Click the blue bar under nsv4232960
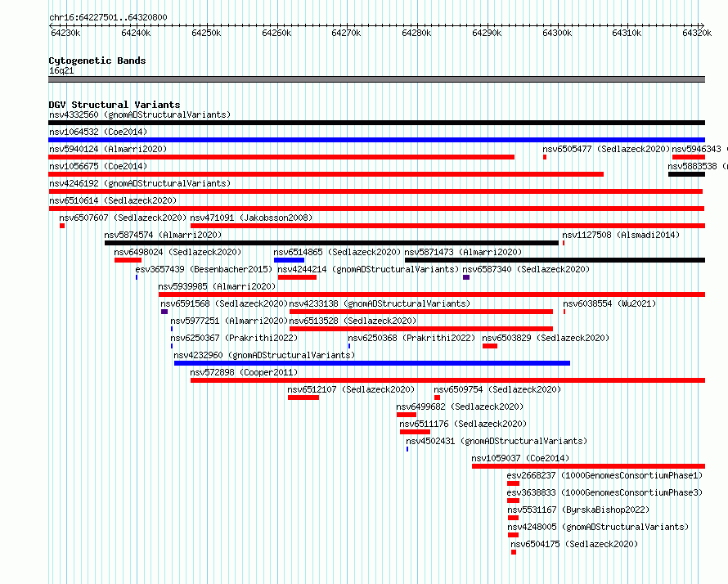This screenshot has width=728, height=584. (x=372, y=363)
